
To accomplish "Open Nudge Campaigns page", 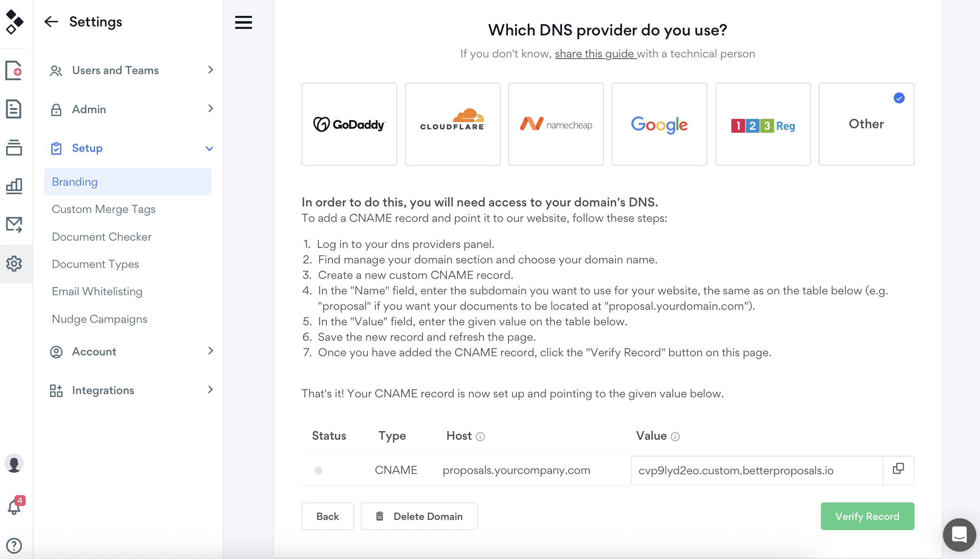I will (x=99, y=319).
